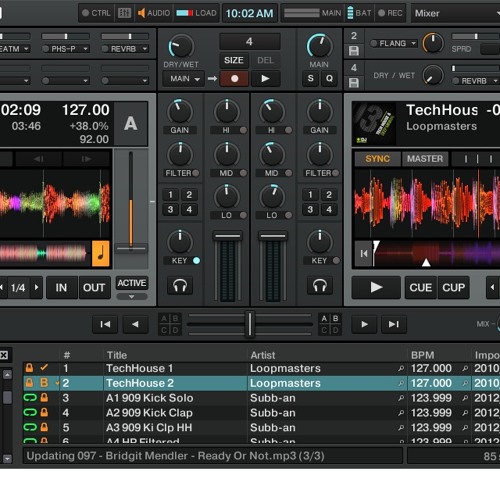This screenshot has height=500, width=500.
Task: Open the FLANG effect dropdown
Action: point(413,43)
